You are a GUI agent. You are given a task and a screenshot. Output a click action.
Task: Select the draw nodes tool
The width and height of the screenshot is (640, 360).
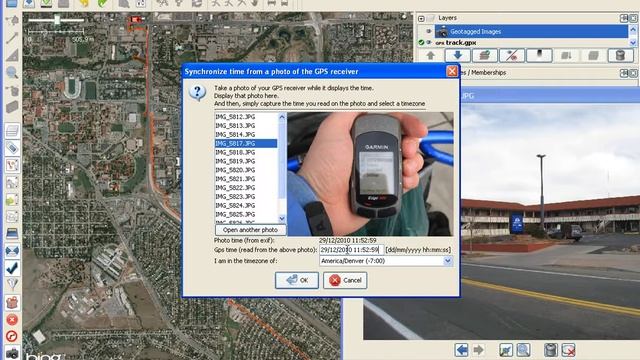point(12,38)
